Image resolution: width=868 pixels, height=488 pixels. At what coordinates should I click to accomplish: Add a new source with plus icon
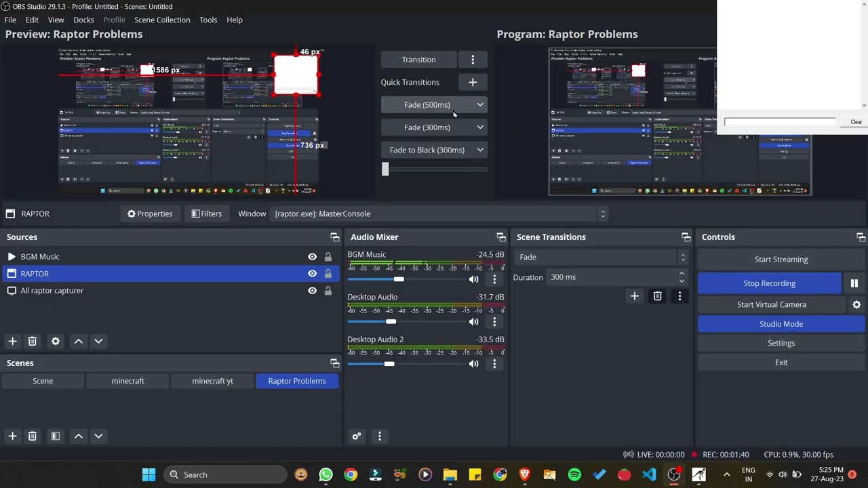point(12,342)
